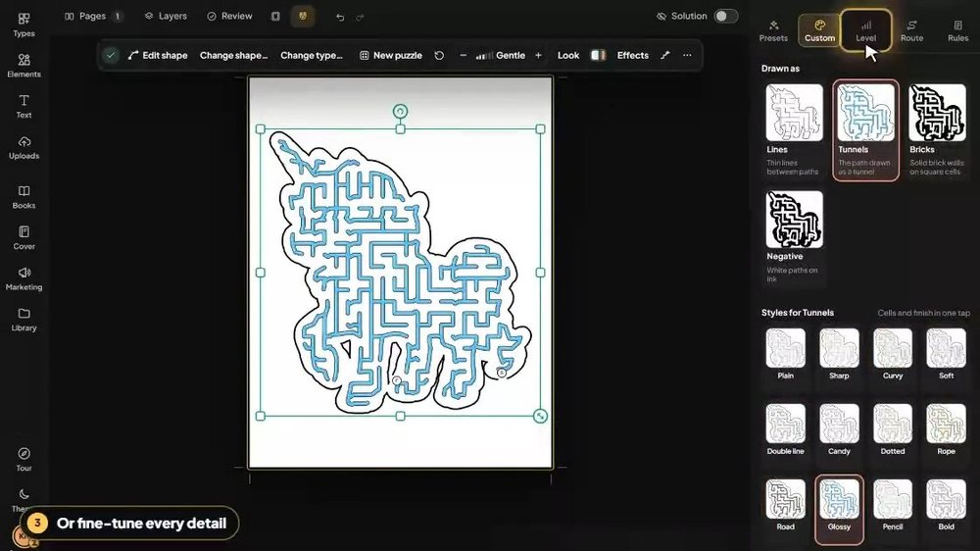Toggle the Solution switch
Viewport: 980px width, 551px height.
pos(725,17)
